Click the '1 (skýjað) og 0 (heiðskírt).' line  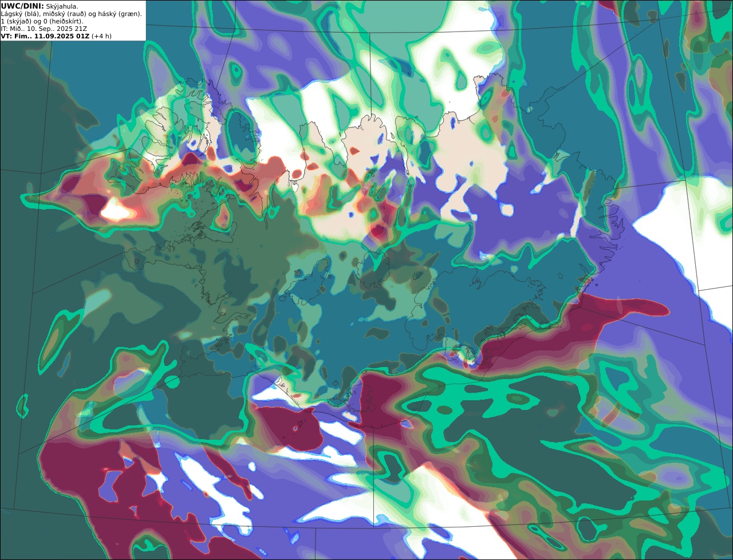click(42, 21)
